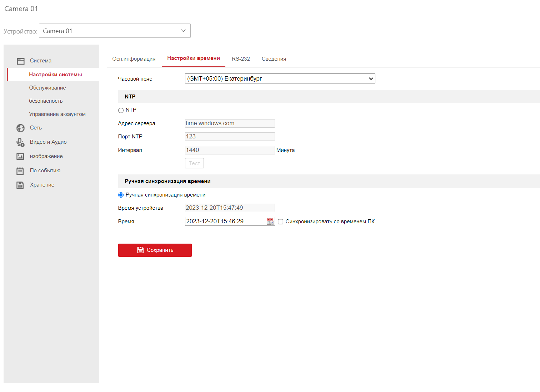Image resolution: width=540 pixels, height=392 pixels.
Task: Click the microphone icon for Видео и Аудио
Action: (x=20, y=142)
